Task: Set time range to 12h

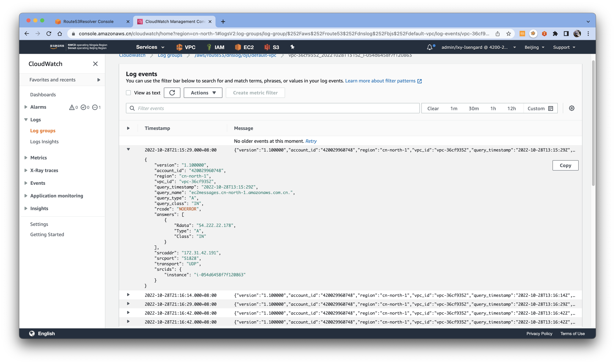Action: pos(512,108)
